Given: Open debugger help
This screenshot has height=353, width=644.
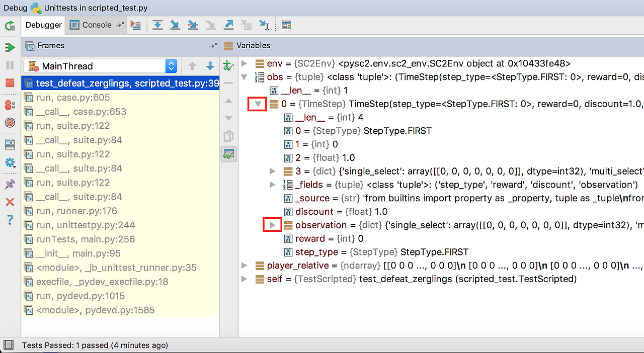Looking at the screenshot, I should coord(10,220).
